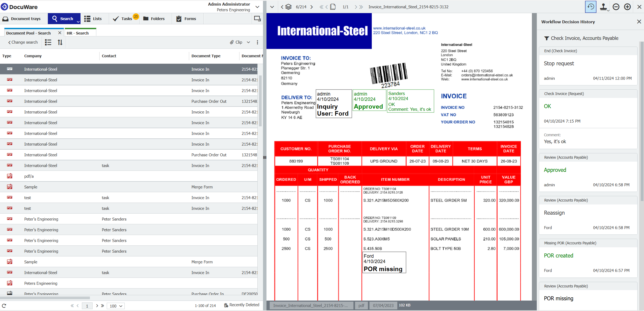Click the page number input field
The image size is (644, 311).
[x=87, y=306]
